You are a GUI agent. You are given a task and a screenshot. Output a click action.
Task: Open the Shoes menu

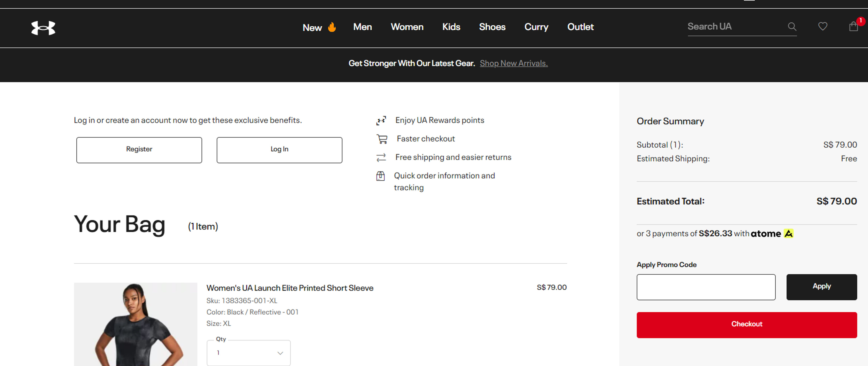coord(492,27)
